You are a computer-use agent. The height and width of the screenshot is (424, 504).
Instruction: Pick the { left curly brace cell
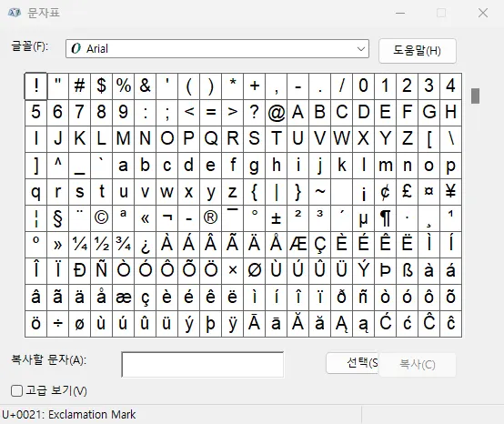coord(254,192)
